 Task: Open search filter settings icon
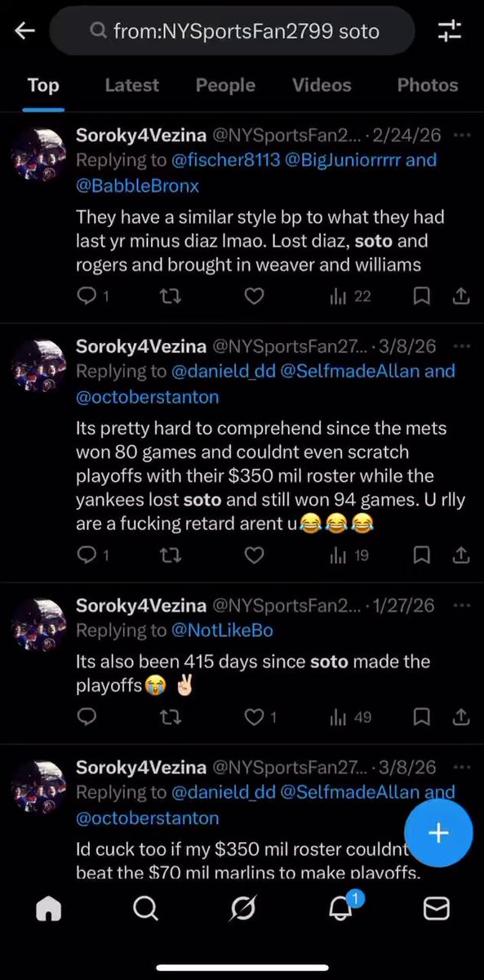click(450, 31)
